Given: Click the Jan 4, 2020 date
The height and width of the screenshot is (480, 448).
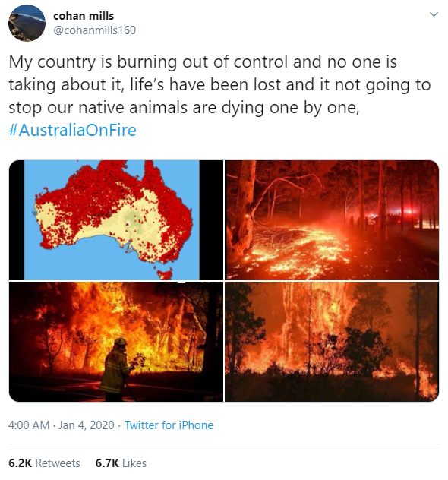Looking at the screenshot, I should coord(87,425).
